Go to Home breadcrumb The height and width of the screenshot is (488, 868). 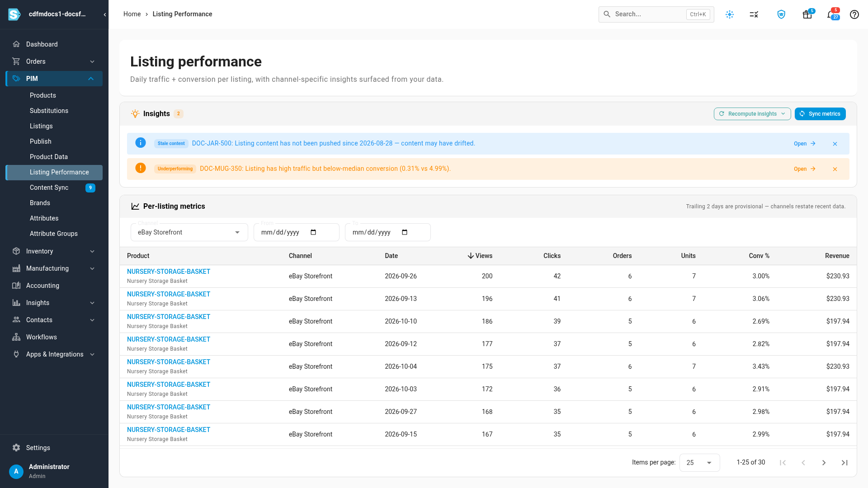point(132,14)
